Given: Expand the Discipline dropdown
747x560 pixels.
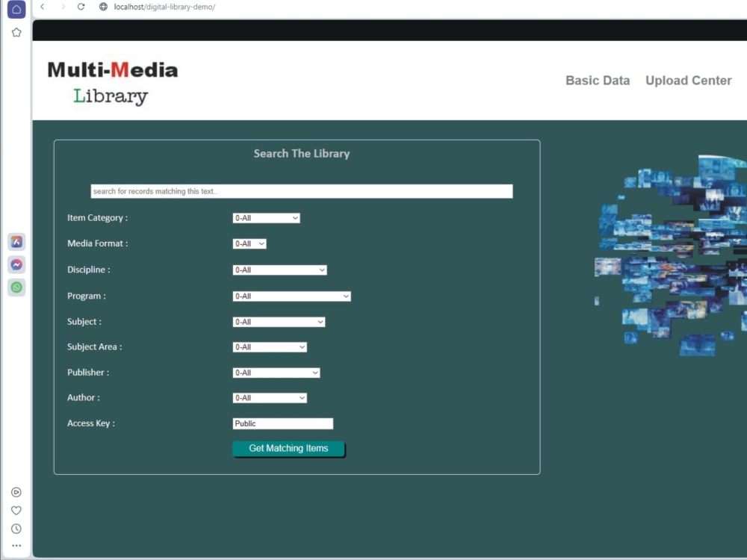Looking at the screenshot, I should [279, 270].
